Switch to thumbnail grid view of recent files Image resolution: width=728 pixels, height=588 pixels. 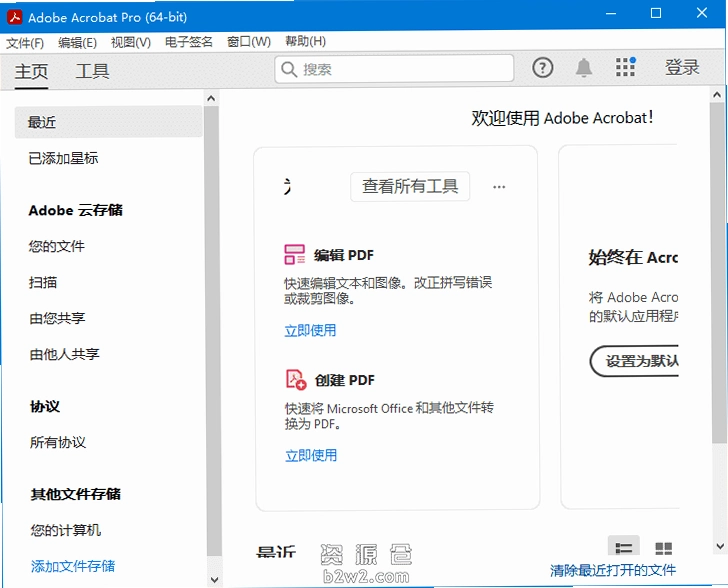point(663,548)
